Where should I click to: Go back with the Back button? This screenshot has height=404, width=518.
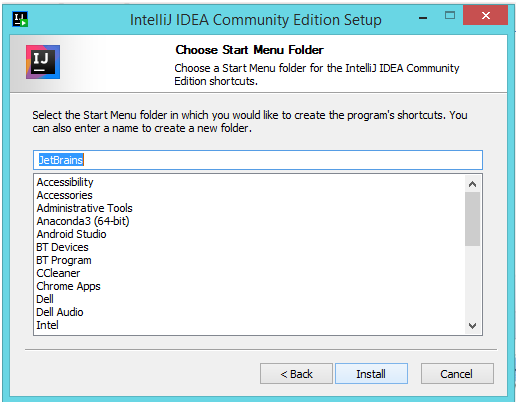[x=296, y=374]
